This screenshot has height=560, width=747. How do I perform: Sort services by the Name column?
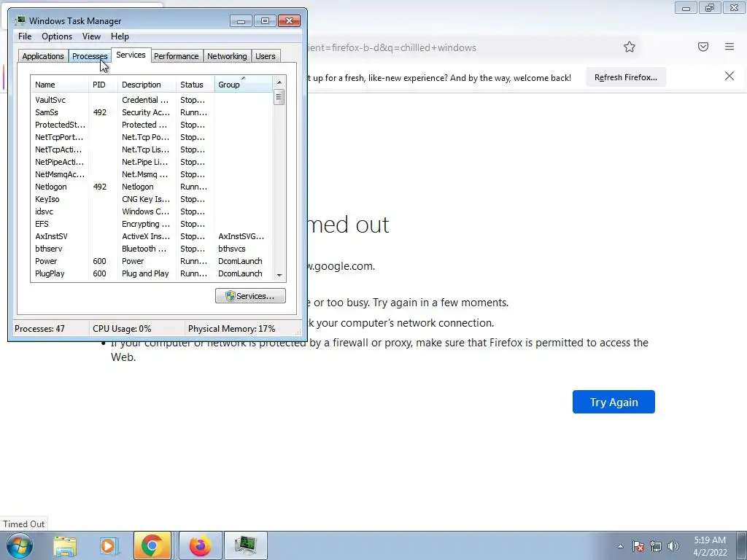pos(60,85)
